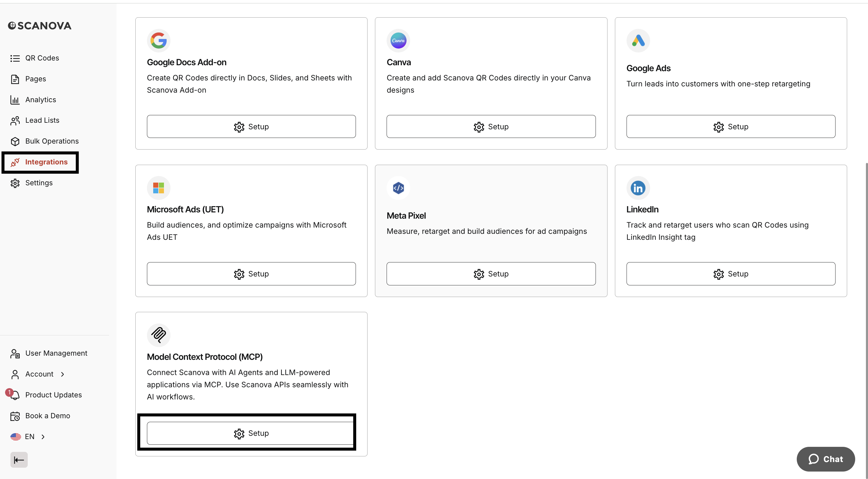Open Product Updates
The image size is (868, 479).
[x=54, y=395]
